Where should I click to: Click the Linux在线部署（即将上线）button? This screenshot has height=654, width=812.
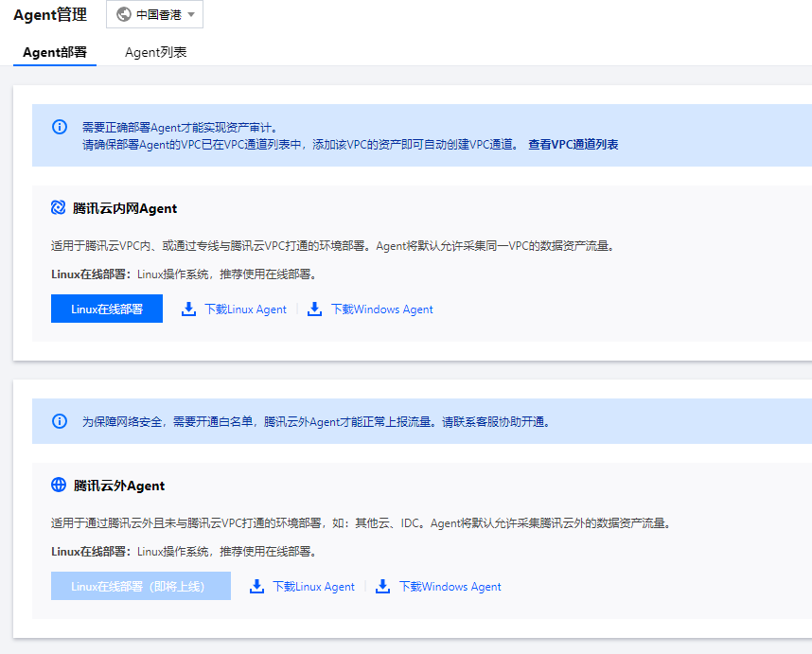tap(141, 586)
